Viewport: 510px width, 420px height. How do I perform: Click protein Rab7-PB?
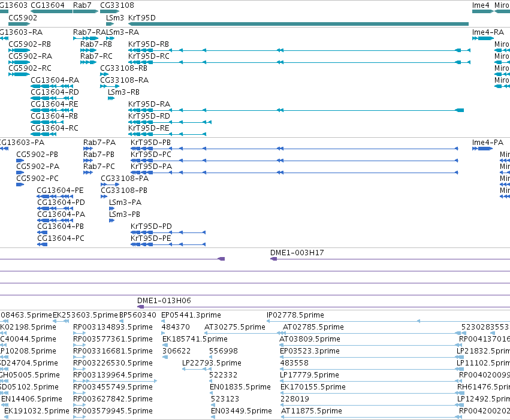[x=99, y=155]
